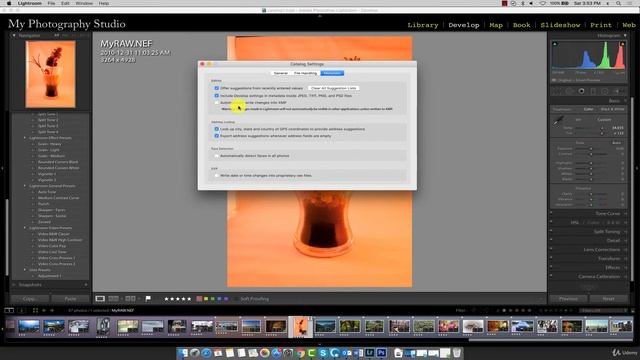Collapse the Navigator panel

pos(14,36)
